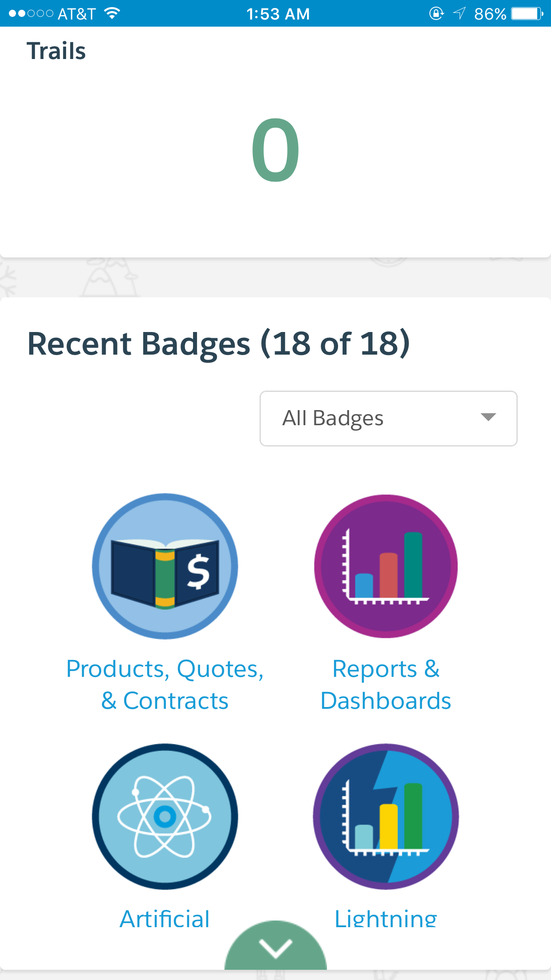
Task: Tap the location arrow status icon
Action: 459,14
